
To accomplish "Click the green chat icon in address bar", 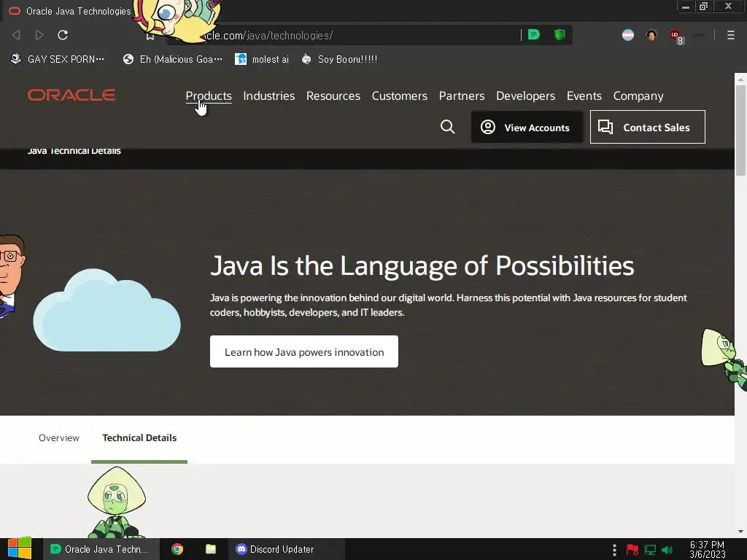I will click(x=534, y=34).
